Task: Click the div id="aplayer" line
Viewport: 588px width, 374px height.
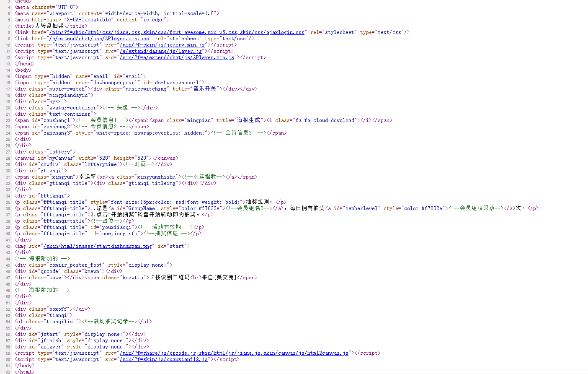Action: tap(82, 347)
